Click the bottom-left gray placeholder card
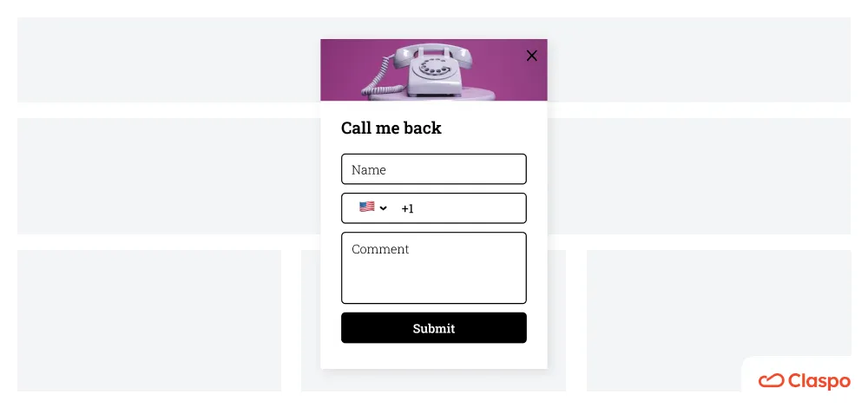The height and width of the screenshot is (408, 868). click(x=149, y=320)
